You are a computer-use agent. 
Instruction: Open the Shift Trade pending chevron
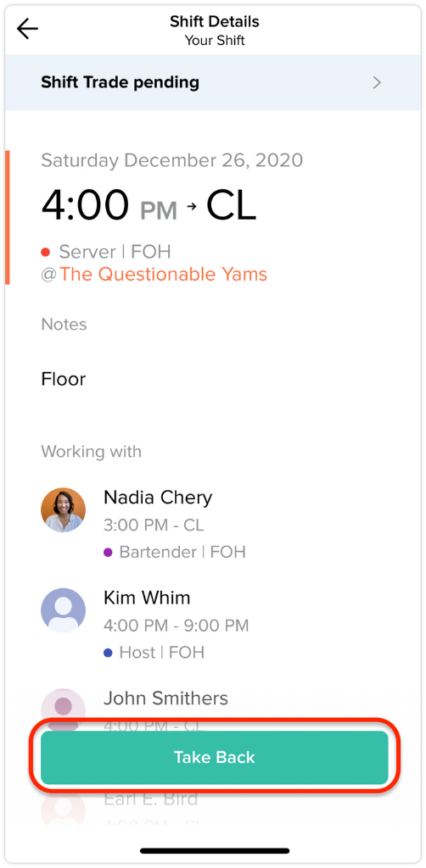(x=377, y=82)
